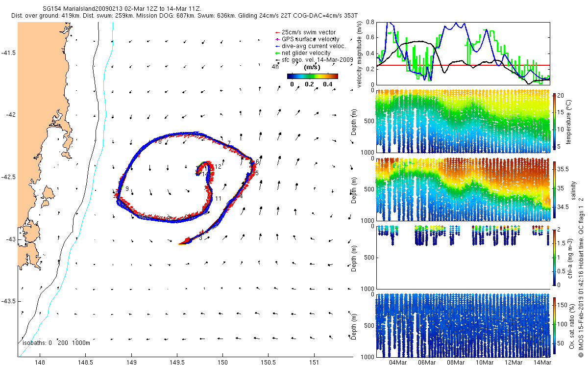Click the oxygen saturation depth-section panel
The width and height of the screenshot is (588, 368).
tap(463, 325)
